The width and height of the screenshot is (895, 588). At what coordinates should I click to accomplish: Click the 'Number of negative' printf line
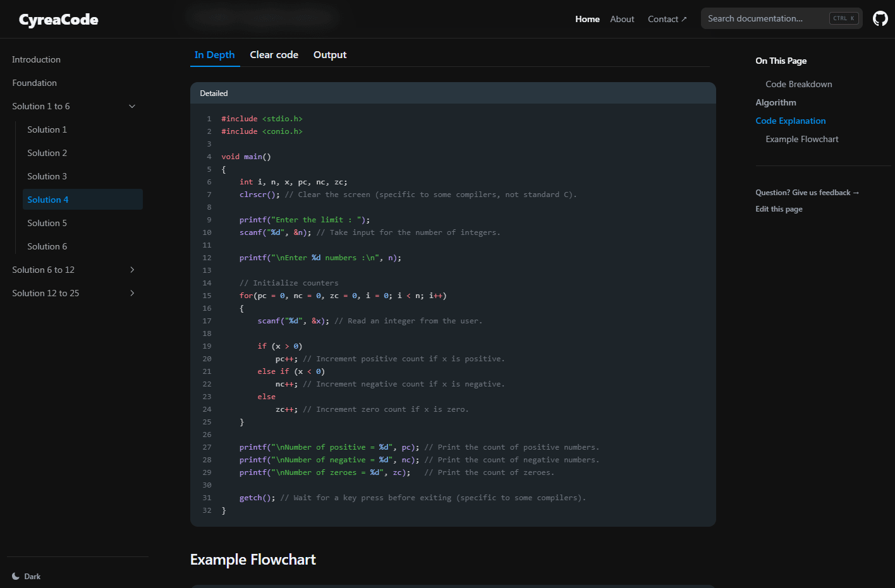[x=419, y=460]
